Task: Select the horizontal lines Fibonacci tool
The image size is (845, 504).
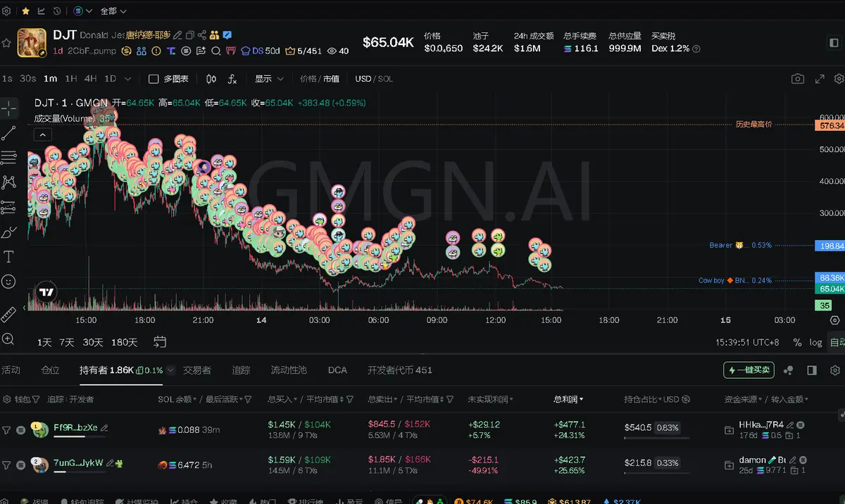Action: coord(8,157)
